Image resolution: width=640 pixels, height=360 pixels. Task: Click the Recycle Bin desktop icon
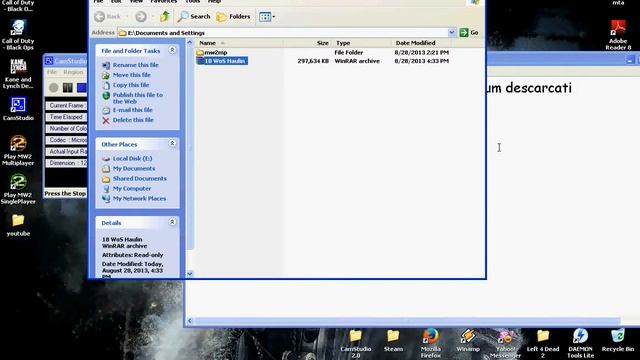(x=618, y=340)
